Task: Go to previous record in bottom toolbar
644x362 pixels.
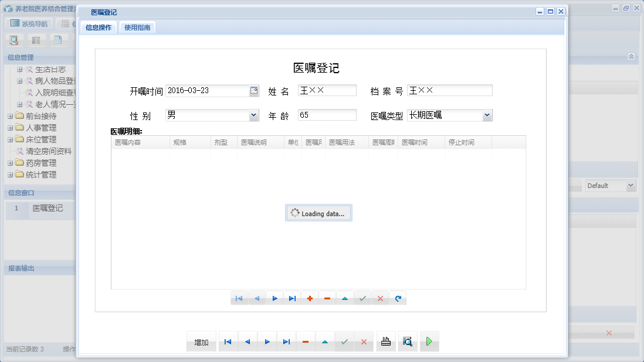Action: (248, 342)
